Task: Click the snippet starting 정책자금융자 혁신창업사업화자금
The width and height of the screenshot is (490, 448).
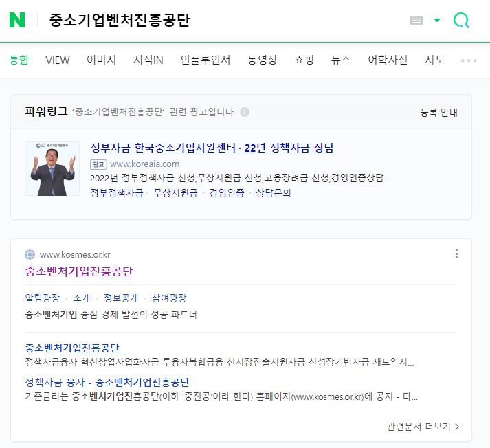Action: (219, 362)
